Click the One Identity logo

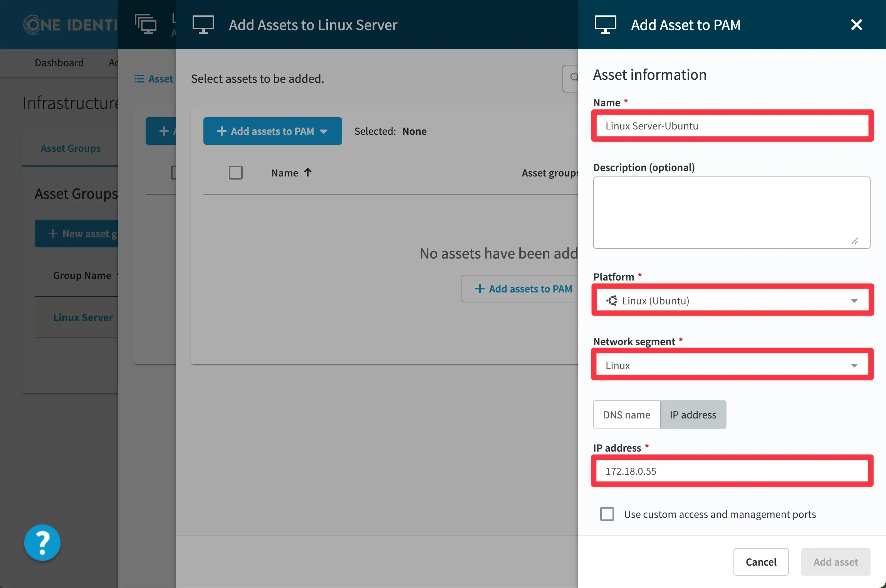pyautogui.click(x=69, y=25)
